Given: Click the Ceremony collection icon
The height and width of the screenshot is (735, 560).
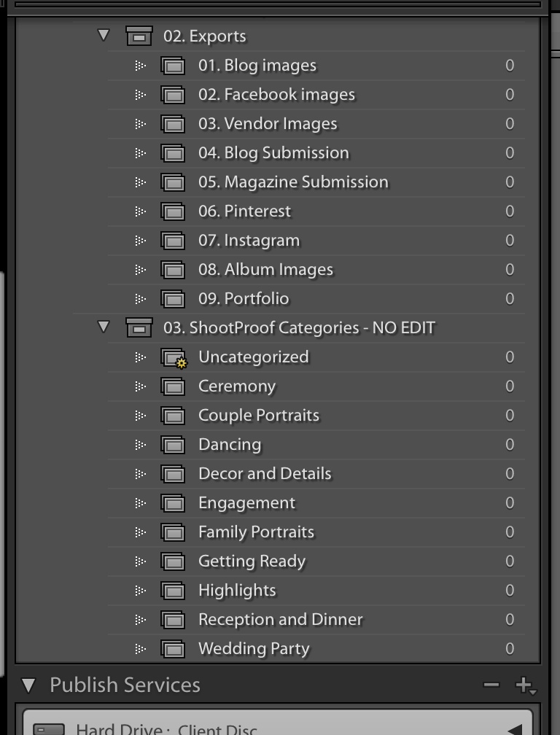Looking at the screenshot, I should point(173,386).
